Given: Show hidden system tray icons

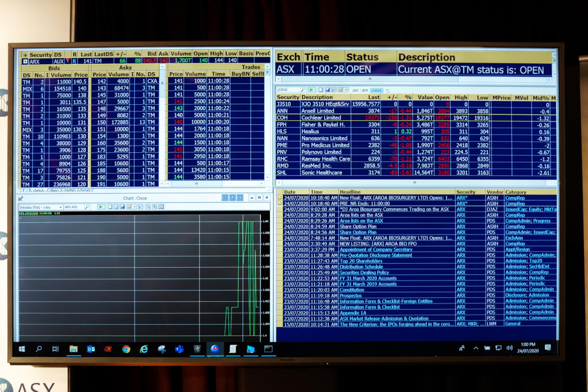Looking at the screenshot, I should coord(475,348).
